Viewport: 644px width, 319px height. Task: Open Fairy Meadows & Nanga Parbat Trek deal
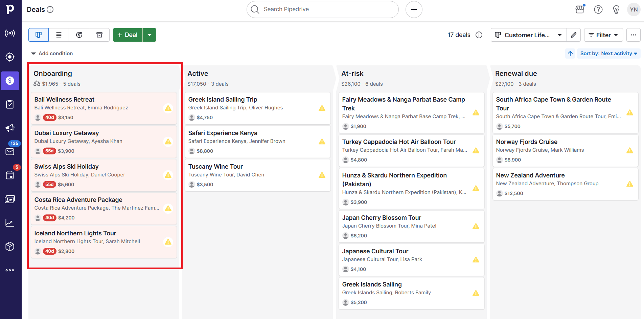click(x=412, y=113)
